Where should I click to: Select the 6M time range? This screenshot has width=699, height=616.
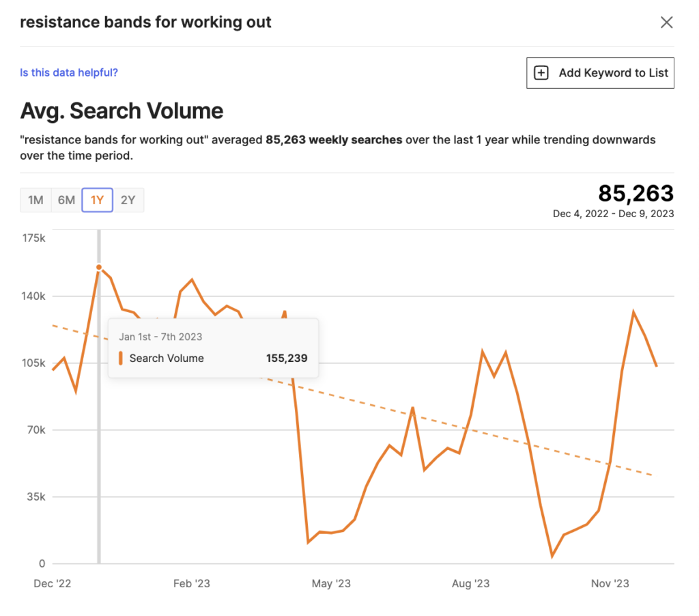click(66, 200)
